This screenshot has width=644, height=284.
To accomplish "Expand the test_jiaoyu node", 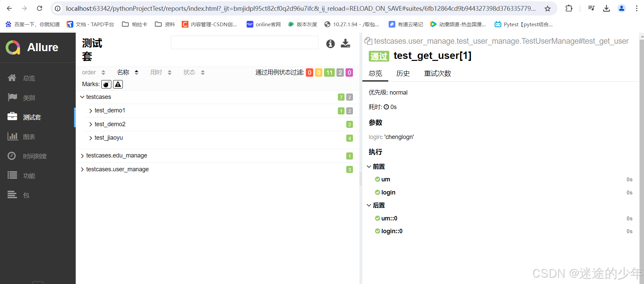I will click(x=221, y=138).
